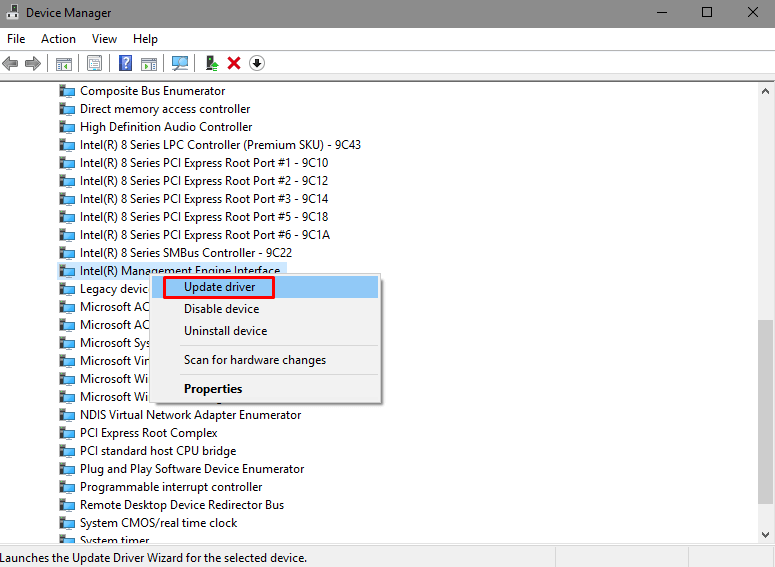Click the icon next to PCI standard host CPU bridge
Screen dimensions: 775x567
click(x=67, y=451)
